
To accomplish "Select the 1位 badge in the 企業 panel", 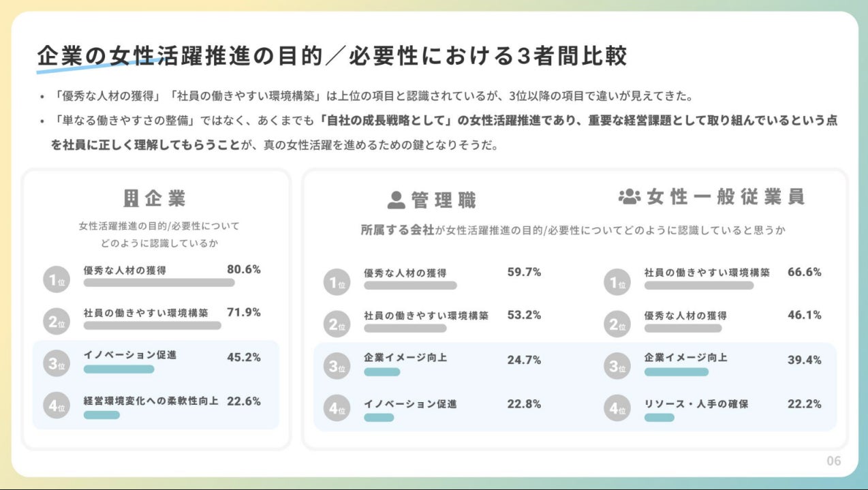I will [x=55, y=279].
